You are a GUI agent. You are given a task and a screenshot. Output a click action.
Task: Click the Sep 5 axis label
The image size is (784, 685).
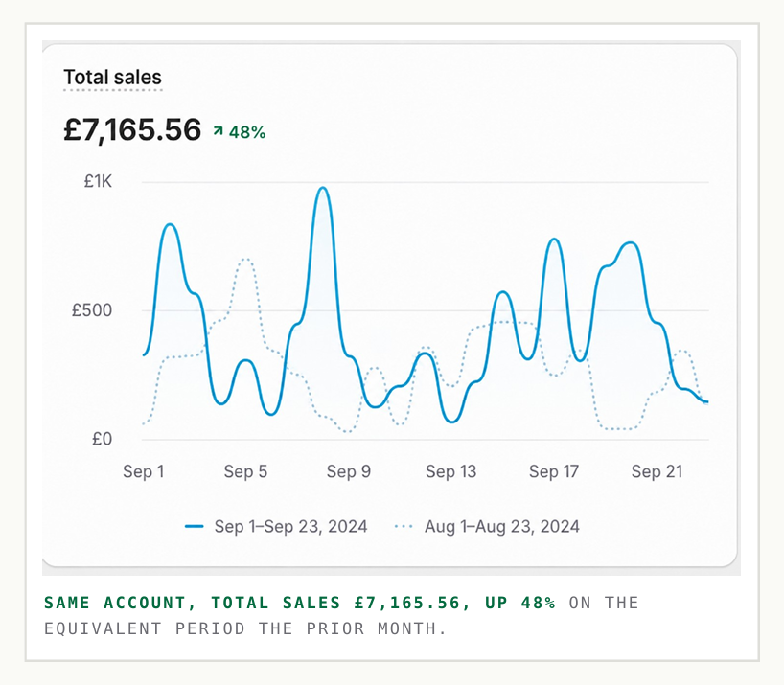click(x=245, y=471)
